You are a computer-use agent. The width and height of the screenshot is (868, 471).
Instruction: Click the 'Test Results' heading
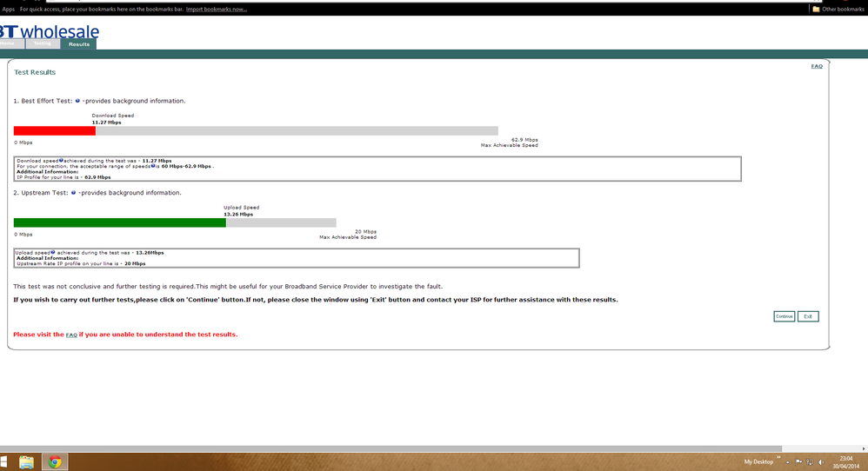pyautogui.click(x=35, y=72)
